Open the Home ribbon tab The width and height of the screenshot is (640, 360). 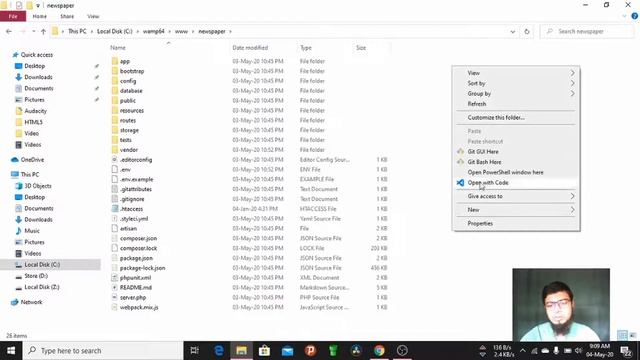coord(40,16)
